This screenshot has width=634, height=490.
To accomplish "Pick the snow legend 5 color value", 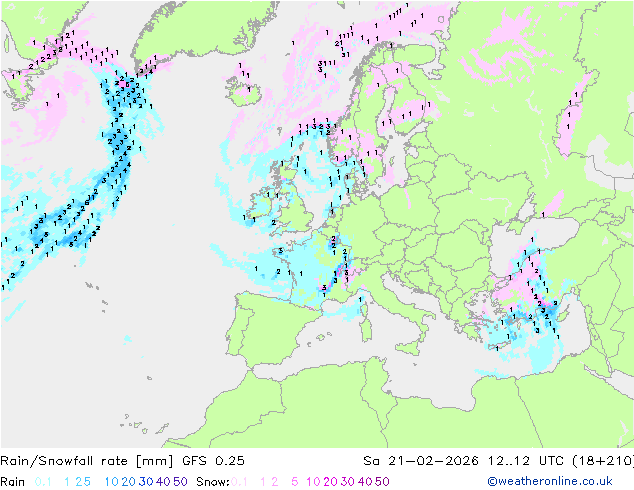I will click(295, 482).
